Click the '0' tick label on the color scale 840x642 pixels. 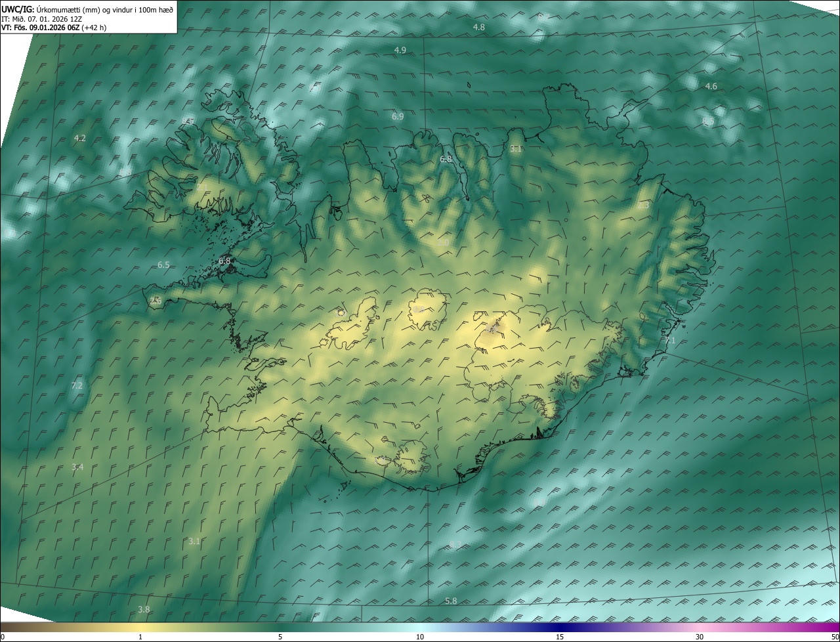[x=3, y=637]
